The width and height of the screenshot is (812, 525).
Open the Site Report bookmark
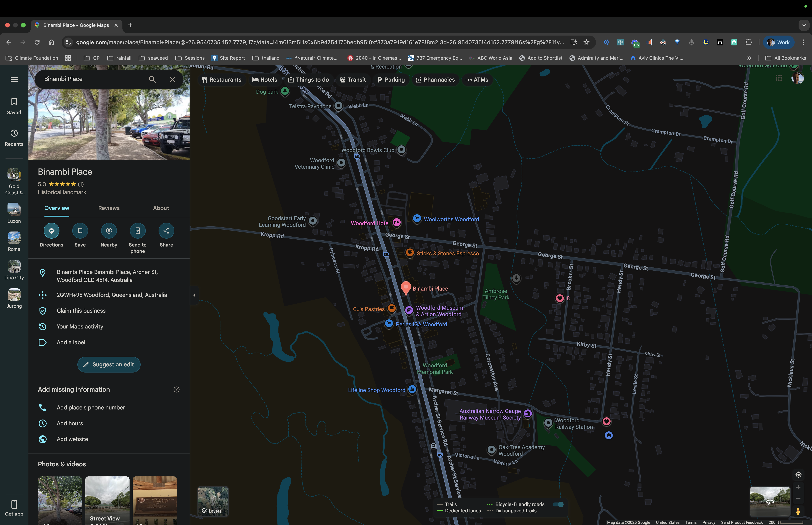pyautogui.click(x=228, y=58)
